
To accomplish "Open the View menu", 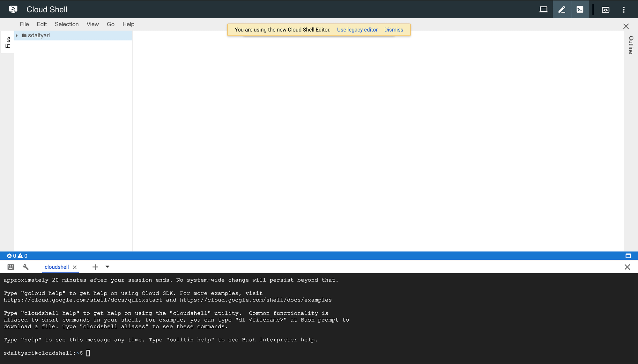I will click(92, 24).
